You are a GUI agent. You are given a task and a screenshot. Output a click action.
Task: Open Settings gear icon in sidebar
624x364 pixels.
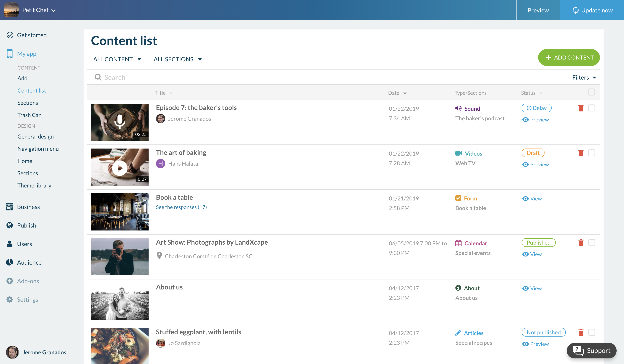[x=10, y=299]
